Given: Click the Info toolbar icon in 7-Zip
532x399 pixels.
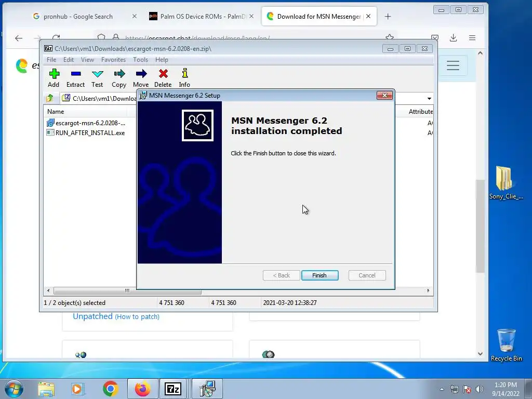Looking at the screenshot, I should [x=184, y=78].
